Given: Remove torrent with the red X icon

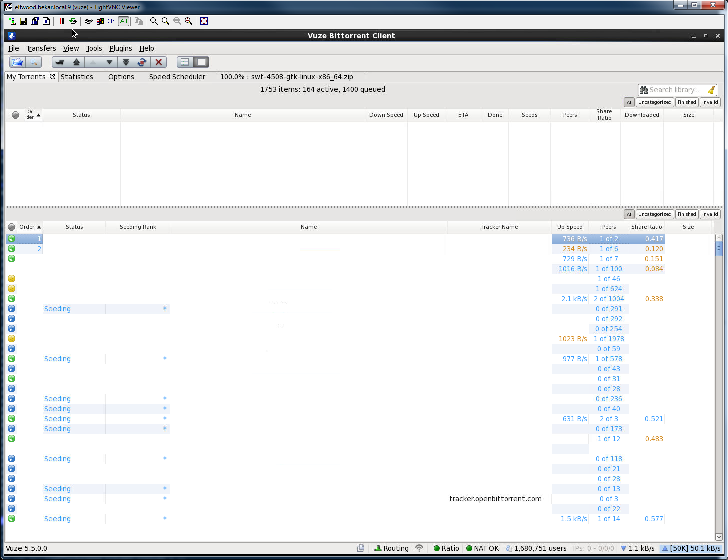Looking at the screenshot, I should [x=159, y=62].
